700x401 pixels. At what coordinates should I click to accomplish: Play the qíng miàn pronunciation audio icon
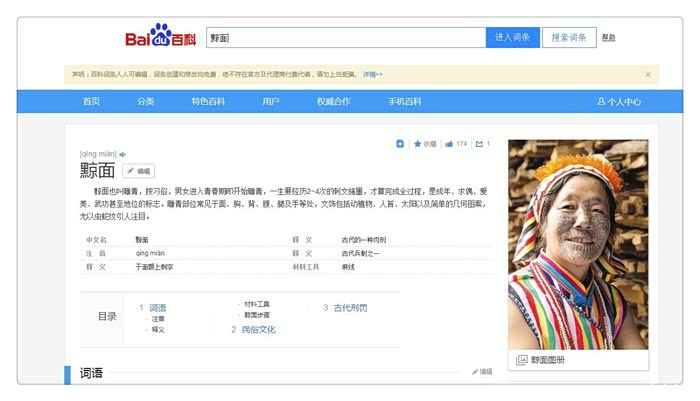123,154
